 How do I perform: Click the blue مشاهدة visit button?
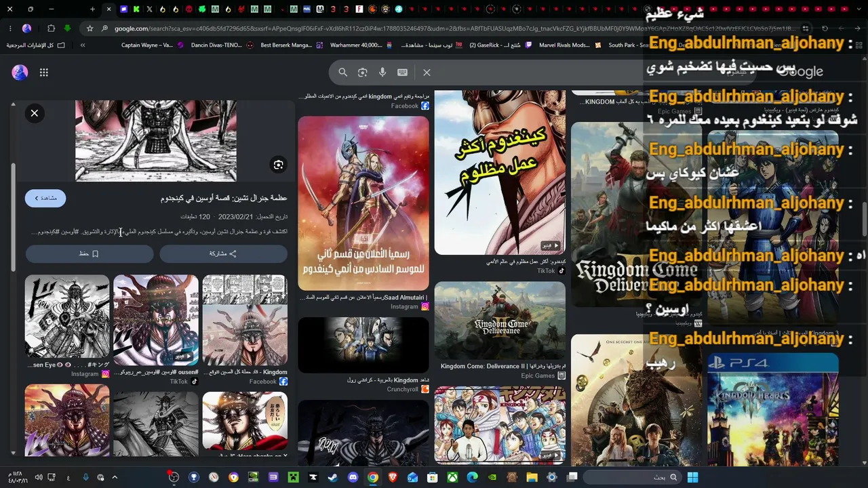click(45, 198)
